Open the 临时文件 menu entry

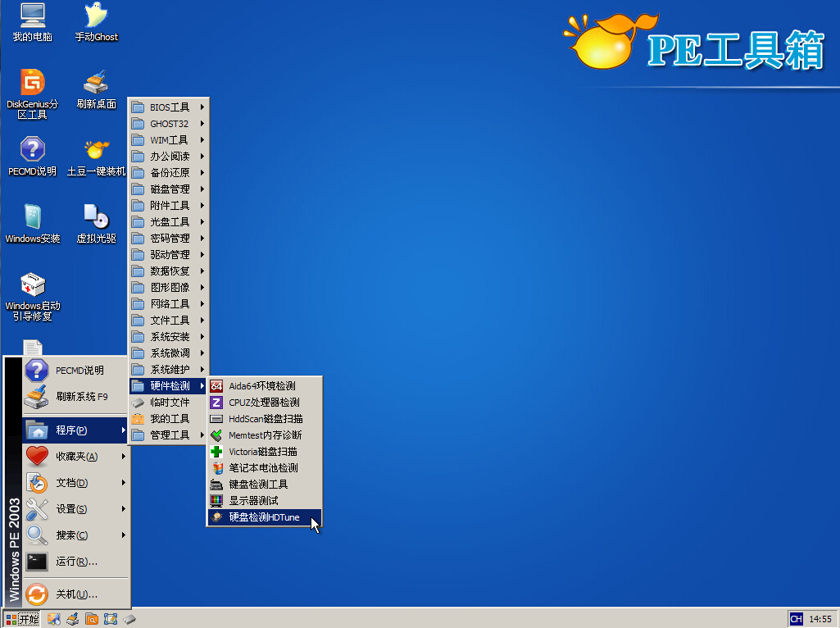168,403
